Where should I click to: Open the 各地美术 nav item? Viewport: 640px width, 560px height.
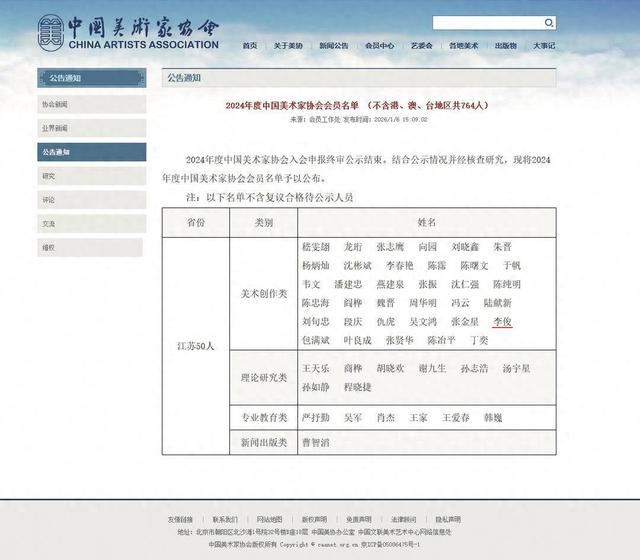pos(463,46)
